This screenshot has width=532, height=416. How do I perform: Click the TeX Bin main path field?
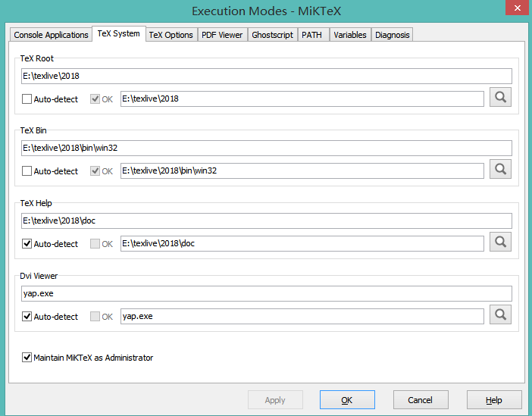pos(266,148)
